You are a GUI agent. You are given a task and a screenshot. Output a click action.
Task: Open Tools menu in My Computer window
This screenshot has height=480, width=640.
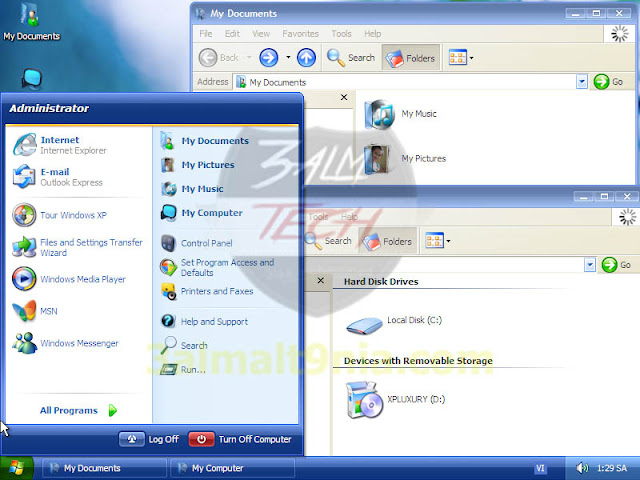coord(318,217)
